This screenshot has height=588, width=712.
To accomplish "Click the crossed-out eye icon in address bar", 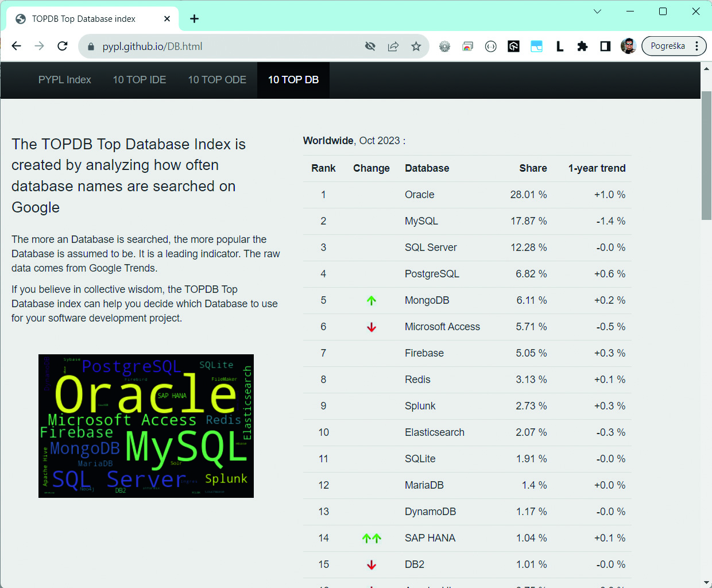I will [370, 47].
